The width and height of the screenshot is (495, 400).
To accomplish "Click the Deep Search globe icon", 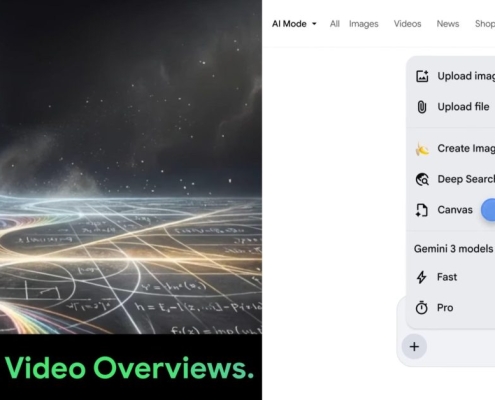I will (422, 179).
